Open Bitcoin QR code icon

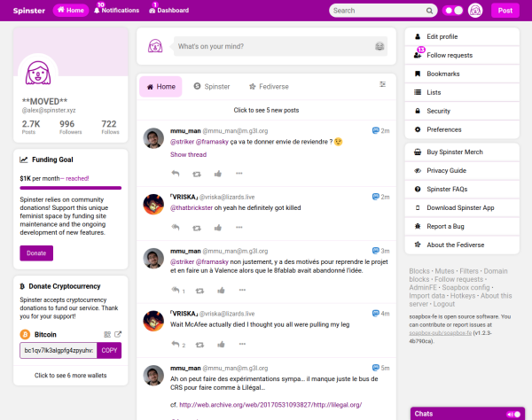(107, 335)
